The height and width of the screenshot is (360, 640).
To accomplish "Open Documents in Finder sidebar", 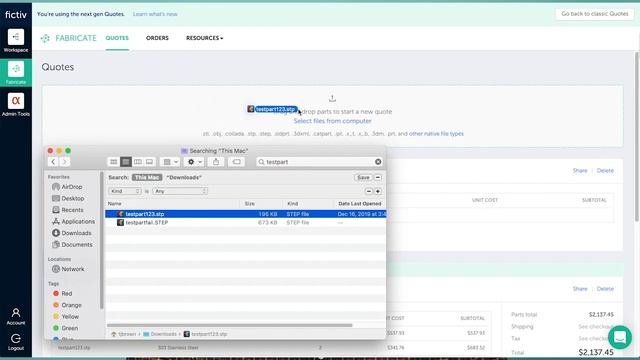I will 72,244.
